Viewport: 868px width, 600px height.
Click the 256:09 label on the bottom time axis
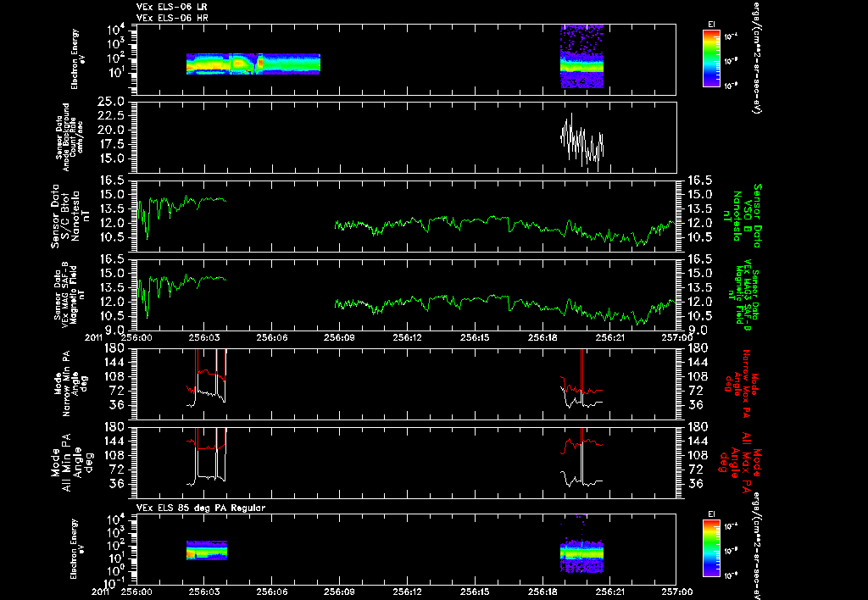pos(339,592)
